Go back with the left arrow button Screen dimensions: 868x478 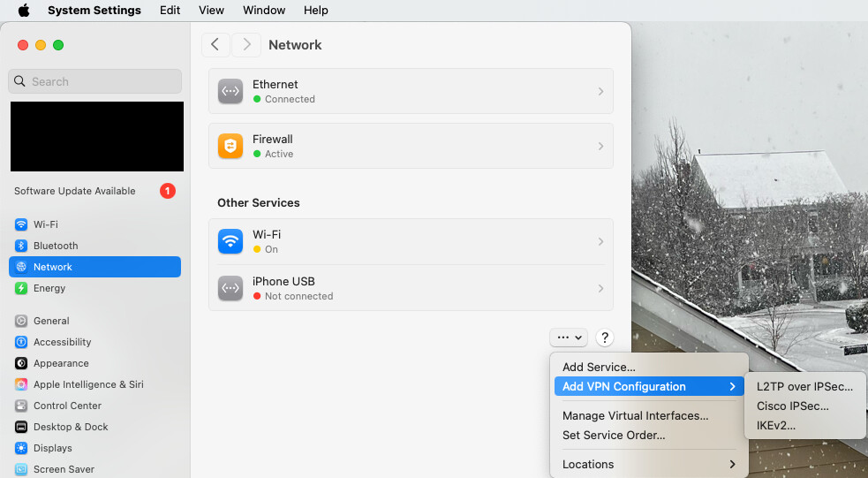[215, 45]
